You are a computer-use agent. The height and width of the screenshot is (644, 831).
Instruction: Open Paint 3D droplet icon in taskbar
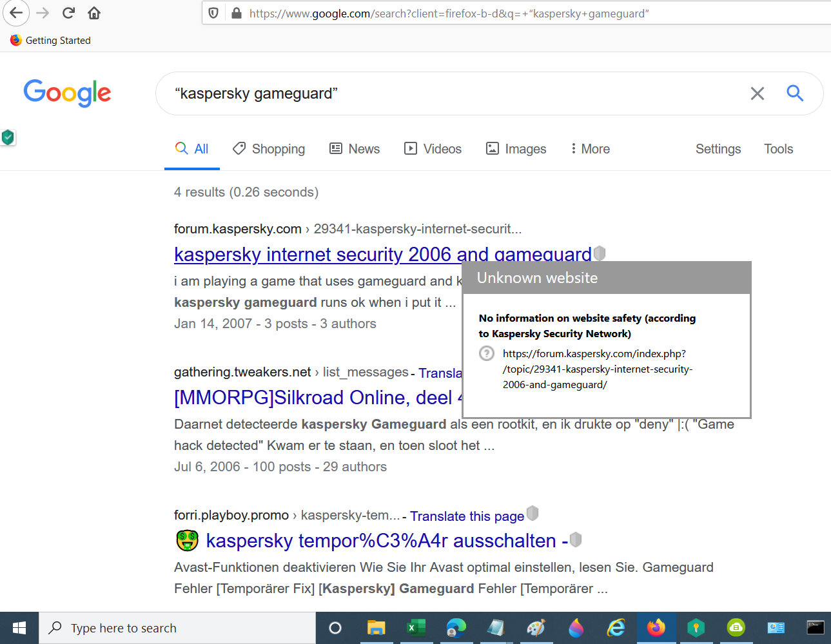click(x=576, y=628)
